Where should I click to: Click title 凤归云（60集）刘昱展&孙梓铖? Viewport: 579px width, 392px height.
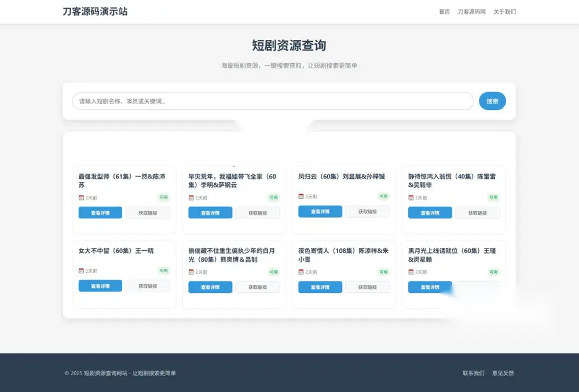pyautogui.click(x=342, y=177)
